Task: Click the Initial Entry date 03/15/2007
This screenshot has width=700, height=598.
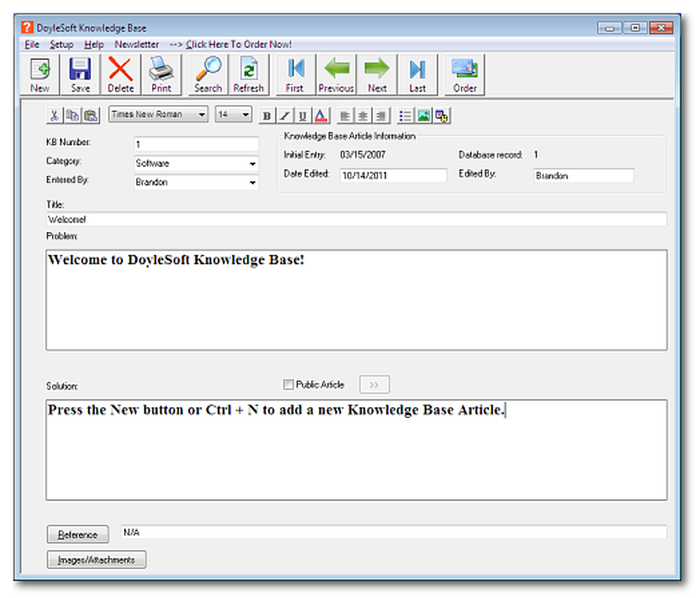Action: click(x=363, y=155)
